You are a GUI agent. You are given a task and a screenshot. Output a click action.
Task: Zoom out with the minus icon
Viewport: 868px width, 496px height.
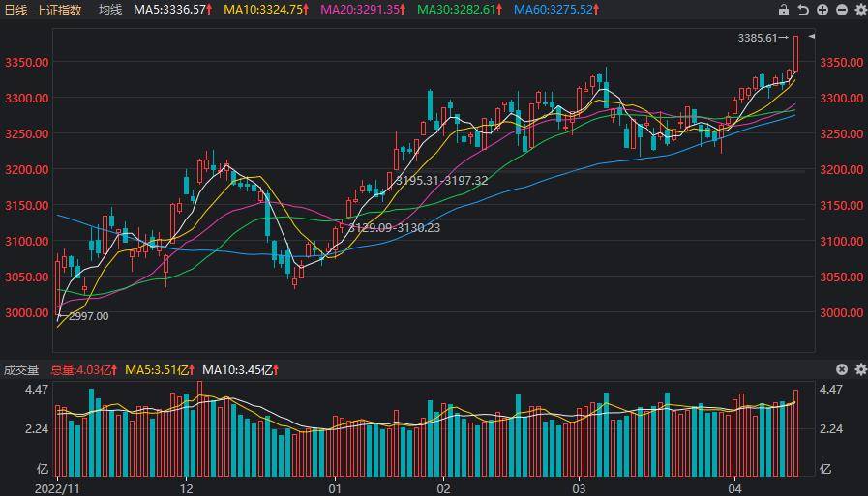pos(842,10)
